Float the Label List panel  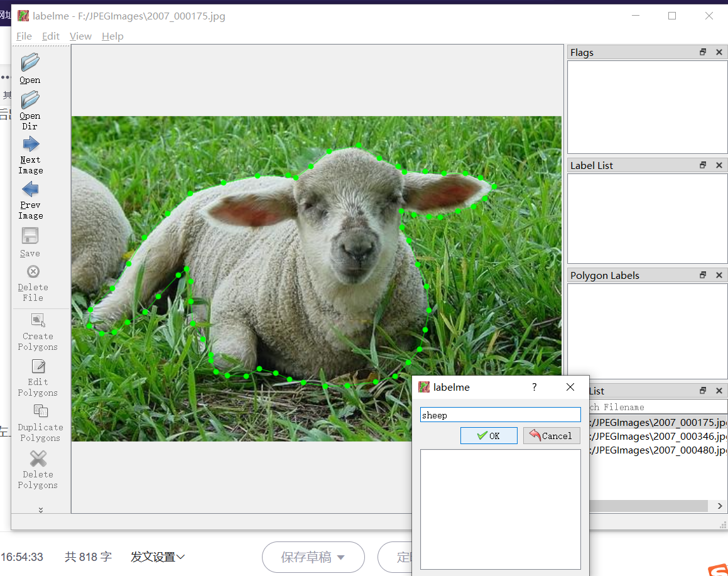[x=702, y=165]
